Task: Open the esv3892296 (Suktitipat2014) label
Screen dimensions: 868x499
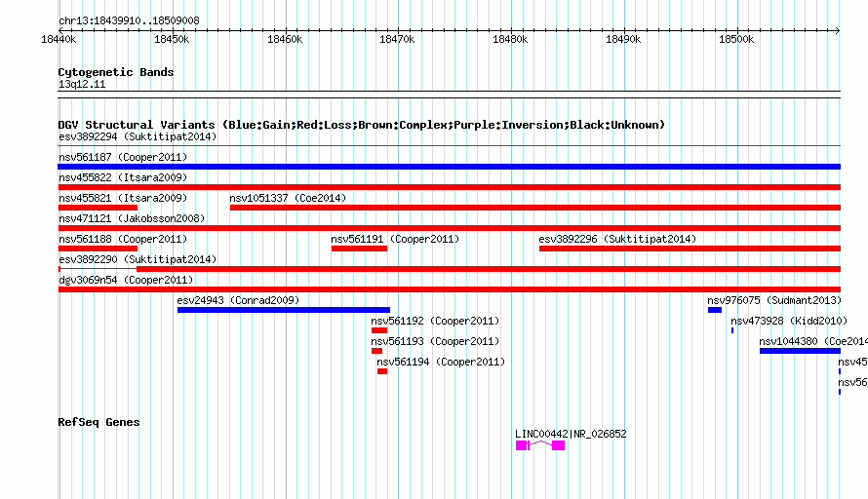Action: click(x=617, y=239)
